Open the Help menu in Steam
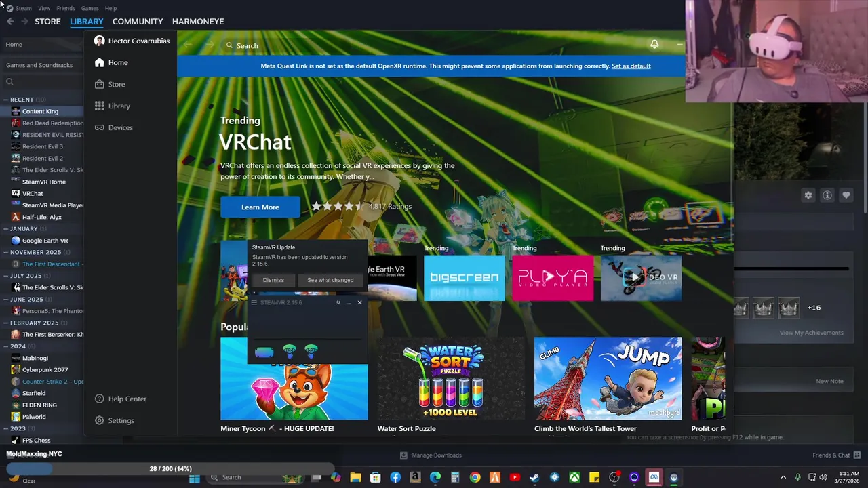868x488 pixels. click(x=111, y=8)
